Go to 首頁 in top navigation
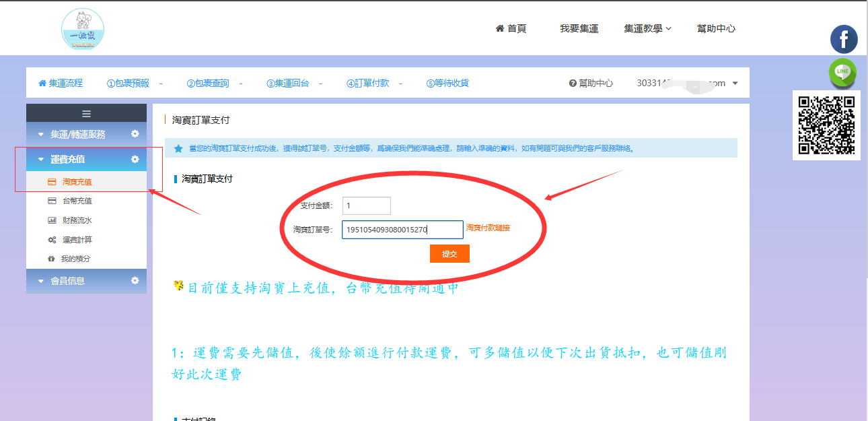This screenshot has height=421, width=868. 511,28
